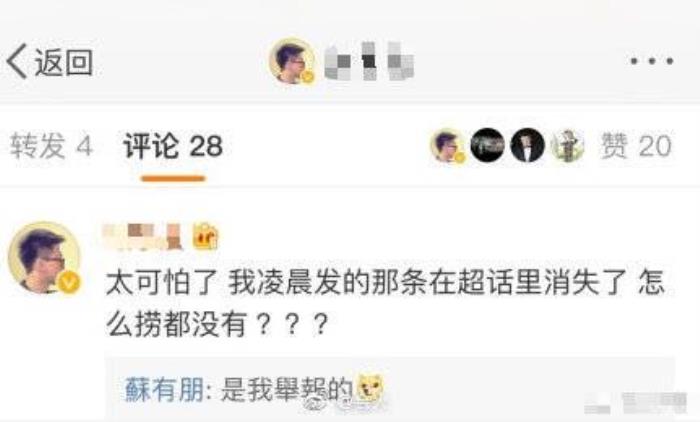Open the commenter's large profile avatar
Screen dimensions: 700x422
pos(44,258)
